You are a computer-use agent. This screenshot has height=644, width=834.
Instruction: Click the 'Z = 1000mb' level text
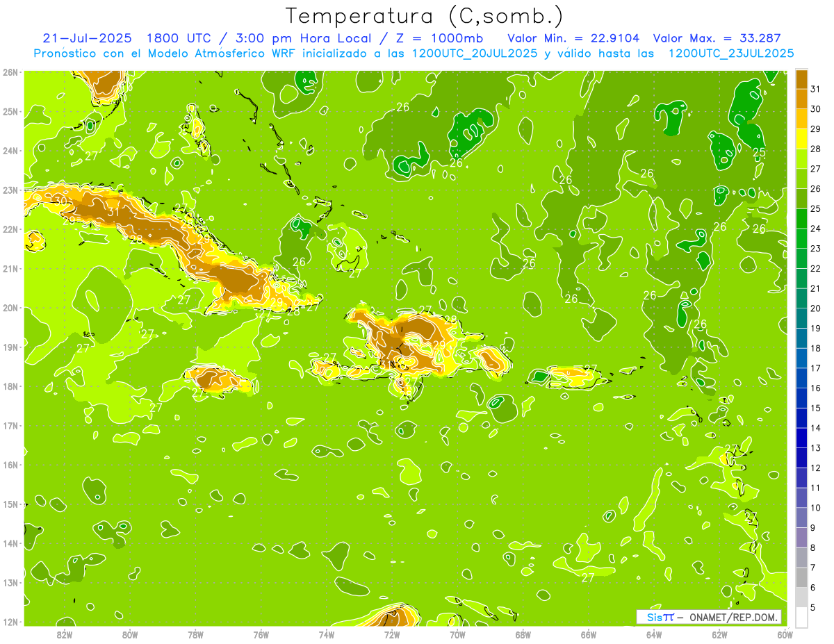438,38
